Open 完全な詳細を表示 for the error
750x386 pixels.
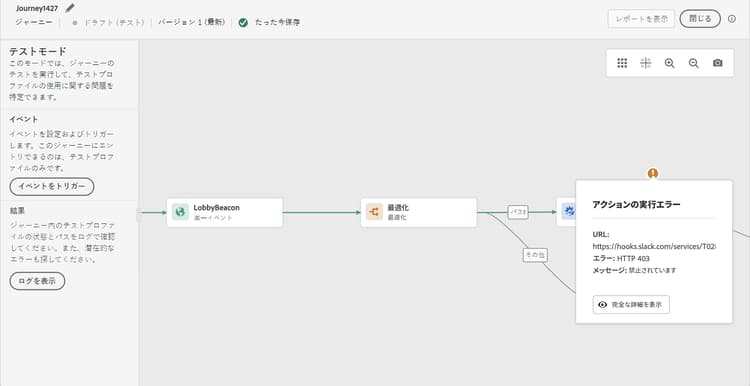pyautogui.click(x=631, y=305)
